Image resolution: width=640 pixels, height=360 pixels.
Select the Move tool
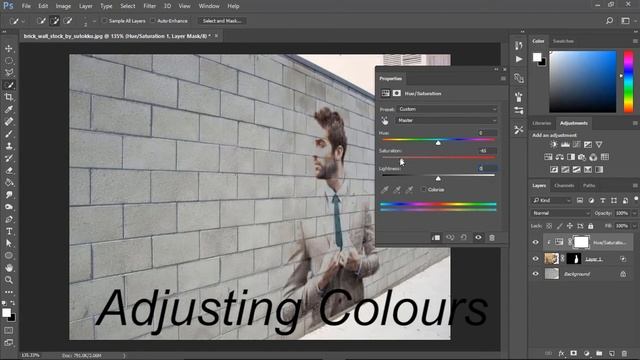(9, 49)
